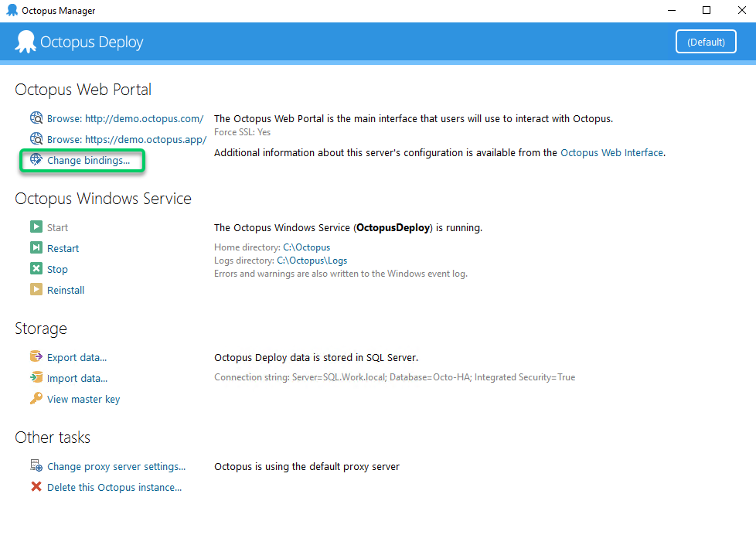Click the OctopusDeploy service status text

348,227
